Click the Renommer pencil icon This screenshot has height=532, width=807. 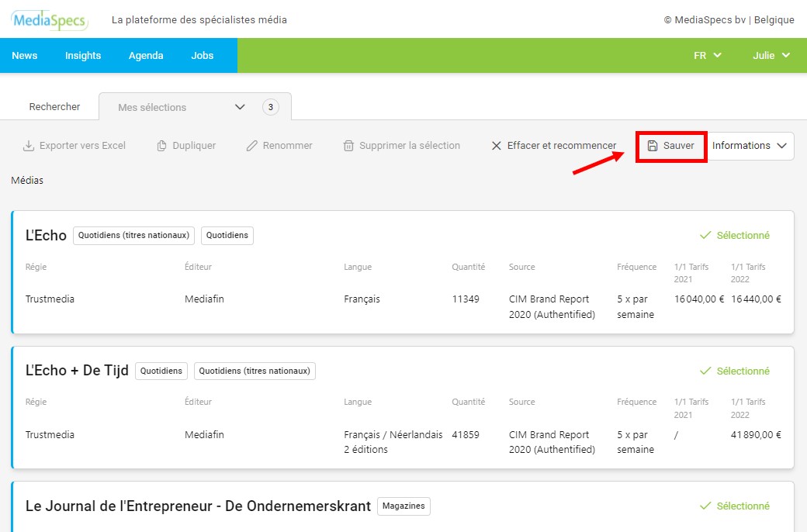[252, 146]
